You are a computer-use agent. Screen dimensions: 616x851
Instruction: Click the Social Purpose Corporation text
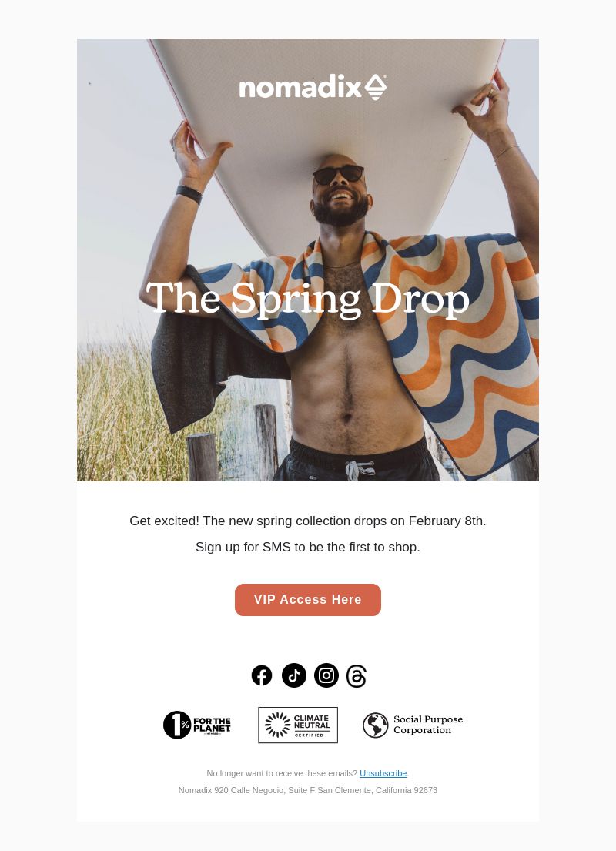click(428, 725)
